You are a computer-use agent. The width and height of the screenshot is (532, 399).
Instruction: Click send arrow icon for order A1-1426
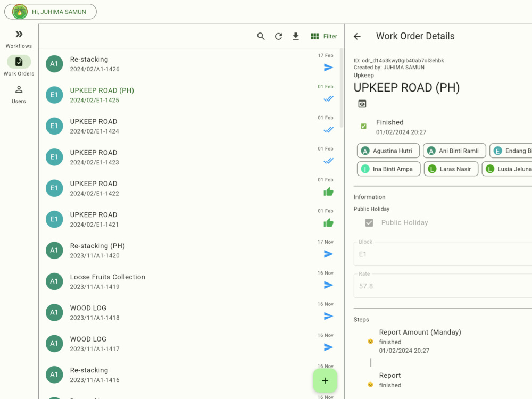tap(328, 68)
